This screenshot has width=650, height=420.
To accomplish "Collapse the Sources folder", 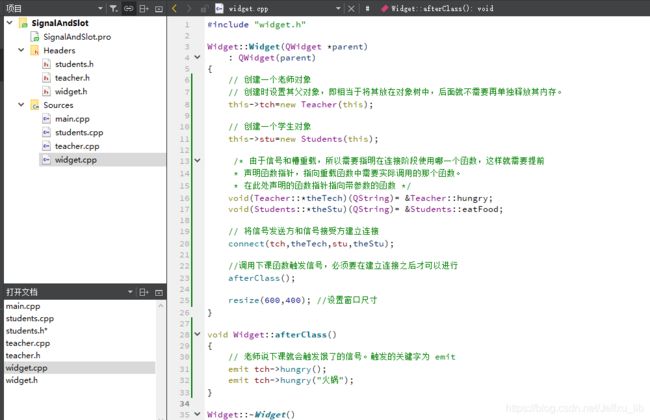I will pos(21,105).
